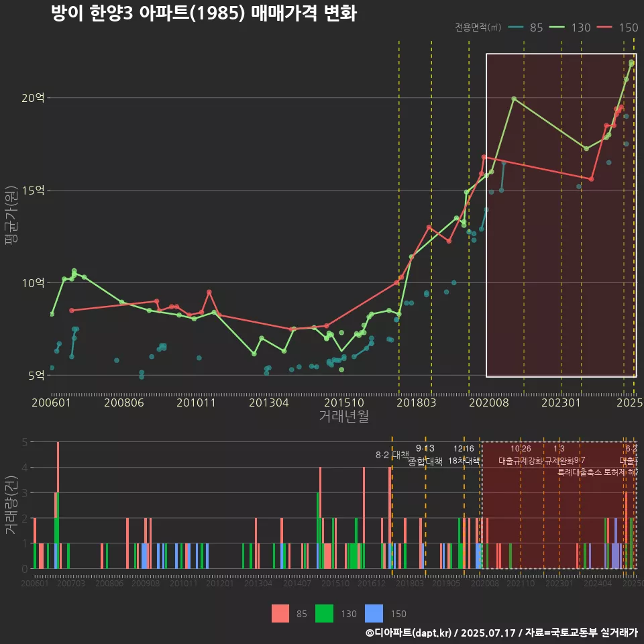This screenshot has width=644, height=644.
Task: Click '200806' on the price chart x-axis
Action: tap(123, 402)
